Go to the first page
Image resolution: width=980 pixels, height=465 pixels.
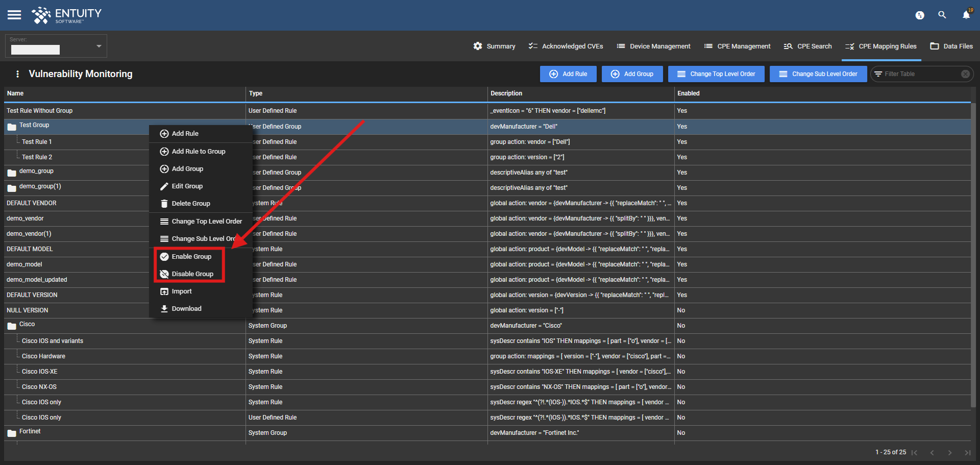914,452
